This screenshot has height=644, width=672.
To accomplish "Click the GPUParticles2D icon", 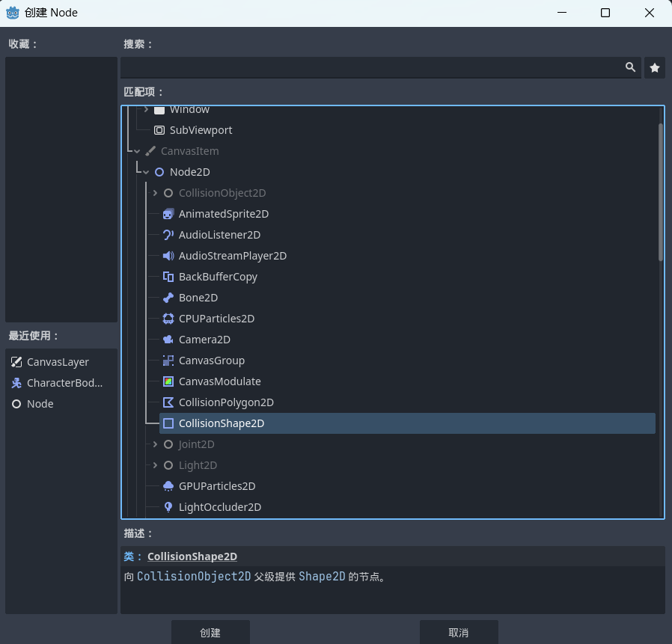I will (x=168, y=486).
